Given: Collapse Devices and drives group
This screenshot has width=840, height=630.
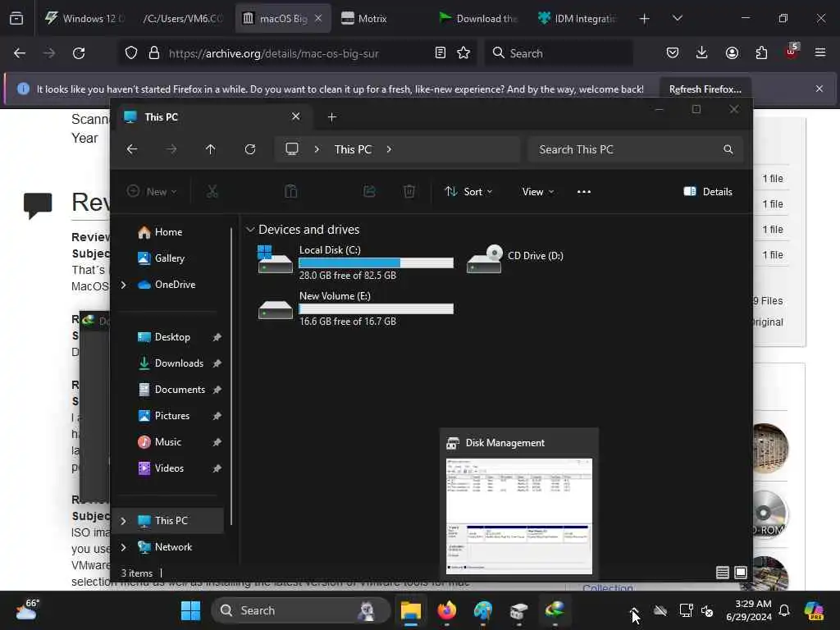Looking at the screenshot, I should point(249,230).
